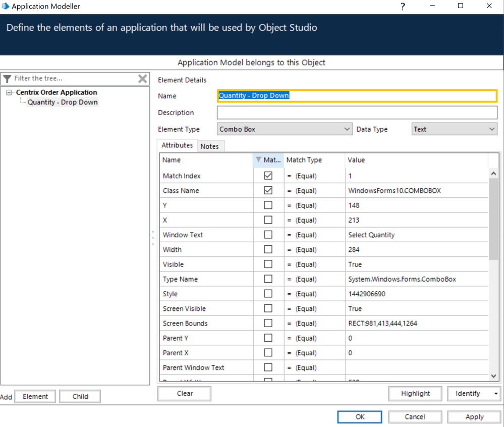
Task: Tick the Visible attribute match checkbox
Action: click(x=268, y=264)
